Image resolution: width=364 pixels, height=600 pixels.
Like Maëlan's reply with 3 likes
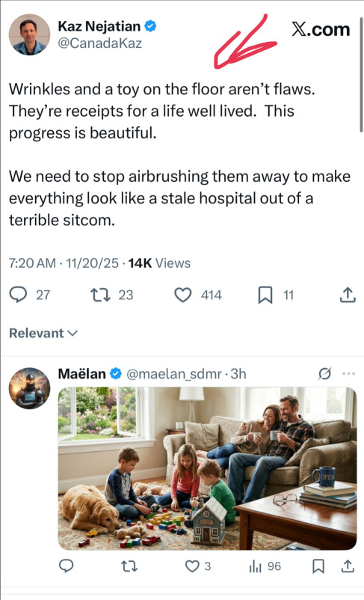(x=192, y=566)
